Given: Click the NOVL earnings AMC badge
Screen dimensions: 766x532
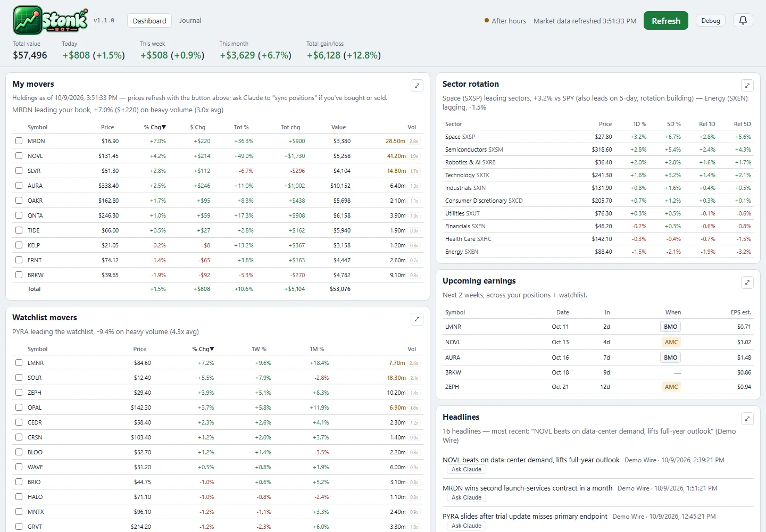Looking at the screenshot, I should [x=671, y=342].
